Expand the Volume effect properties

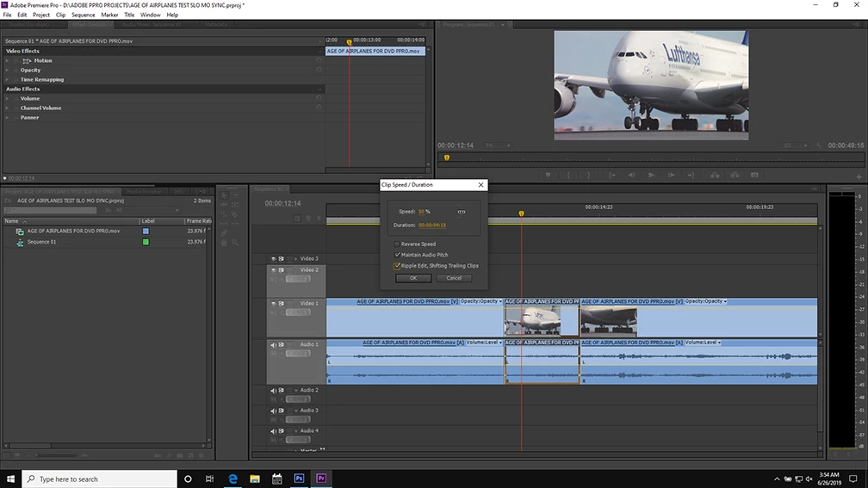coord(7,98)
